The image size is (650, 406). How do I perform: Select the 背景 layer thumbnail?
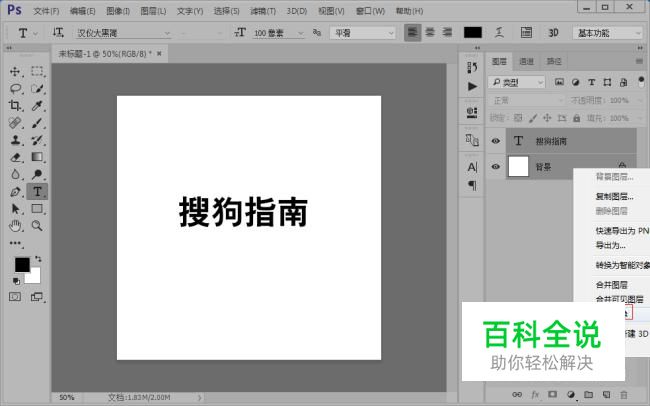pos(518,167)
